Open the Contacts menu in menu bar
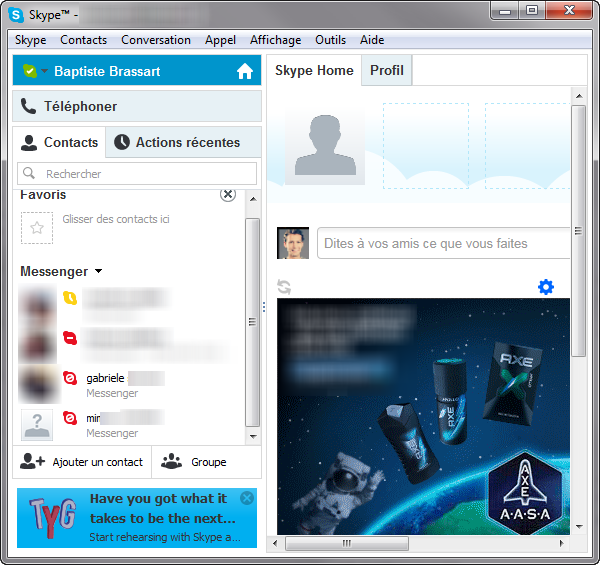 83,40
